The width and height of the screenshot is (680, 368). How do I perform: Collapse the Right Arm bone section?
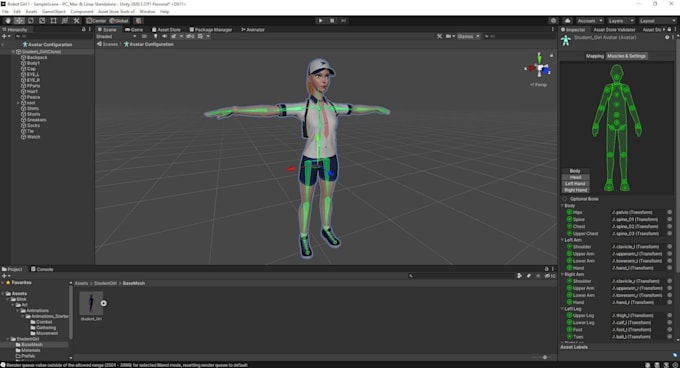562,274
